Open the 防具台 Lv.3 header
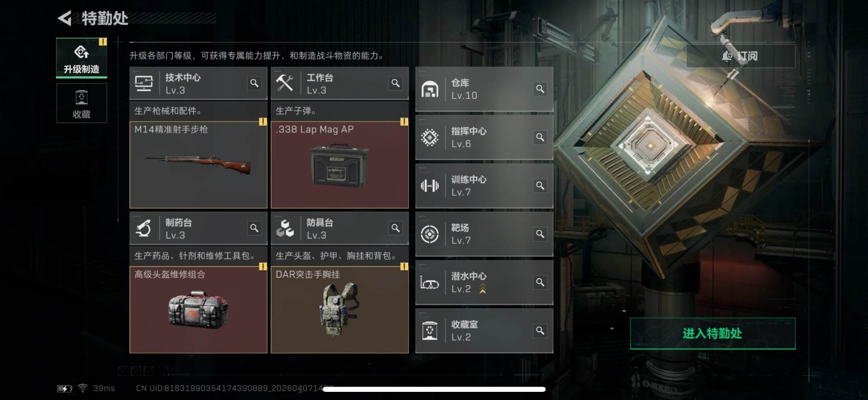 340,228
